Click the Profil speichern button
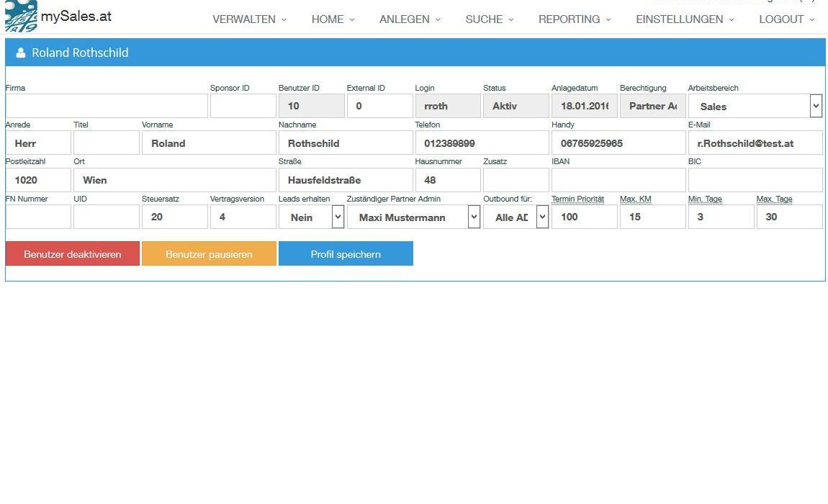 pos(346,253)
